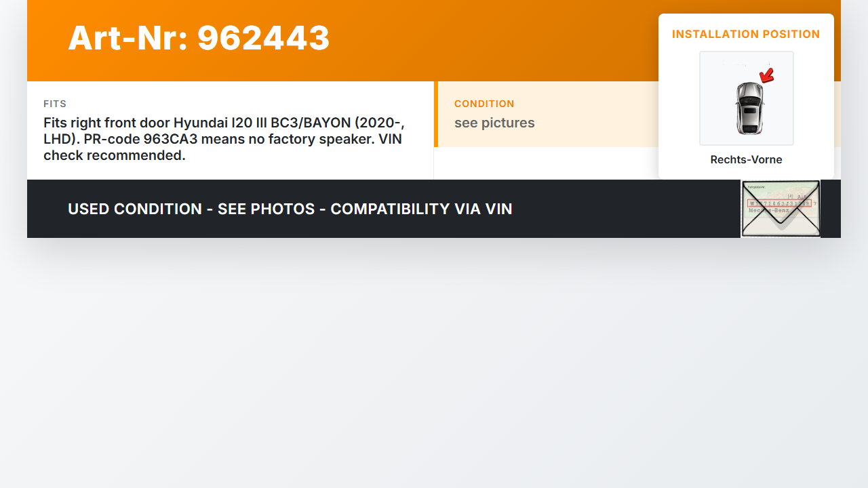Click the red arrow marking front-right position
The image size is (868, 488).
[767, 75]
